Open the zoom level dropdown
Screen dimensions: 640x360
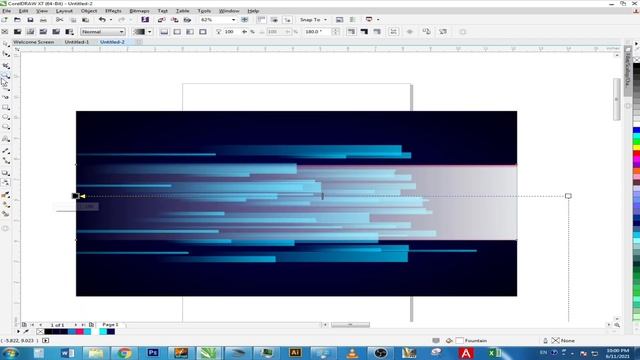233,20
